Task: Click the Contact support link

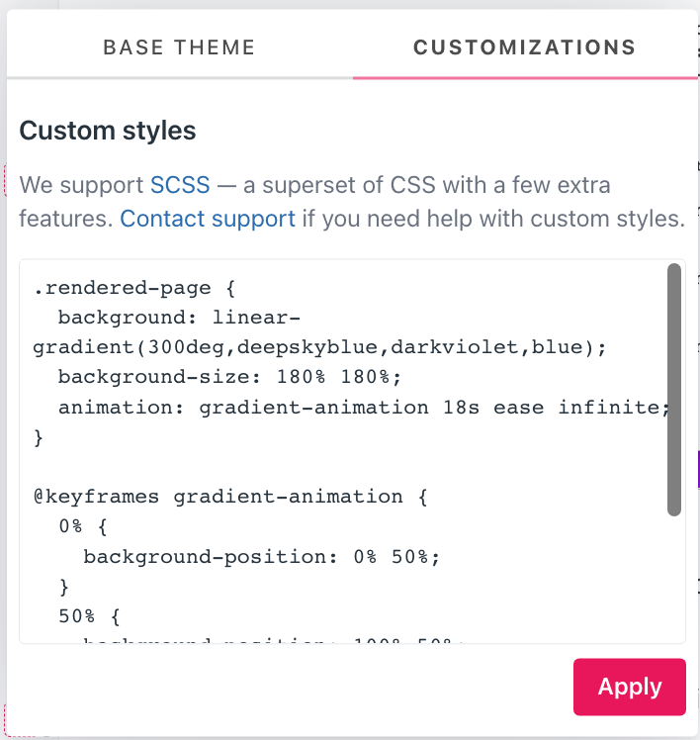Action: (208, 218)
